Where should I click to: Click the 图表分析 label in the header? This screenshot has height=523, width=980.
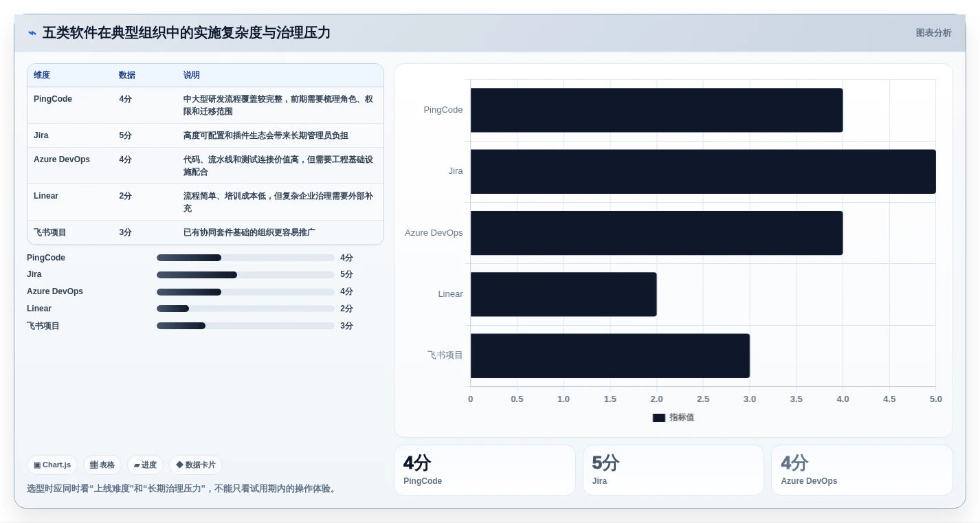click(x=933, y=33)
